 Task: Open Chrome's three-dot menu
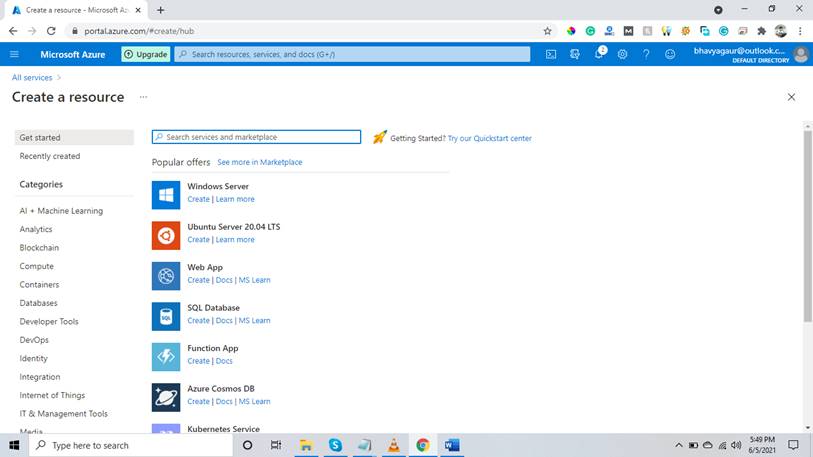pyautogui.click(x=800, y=31)
